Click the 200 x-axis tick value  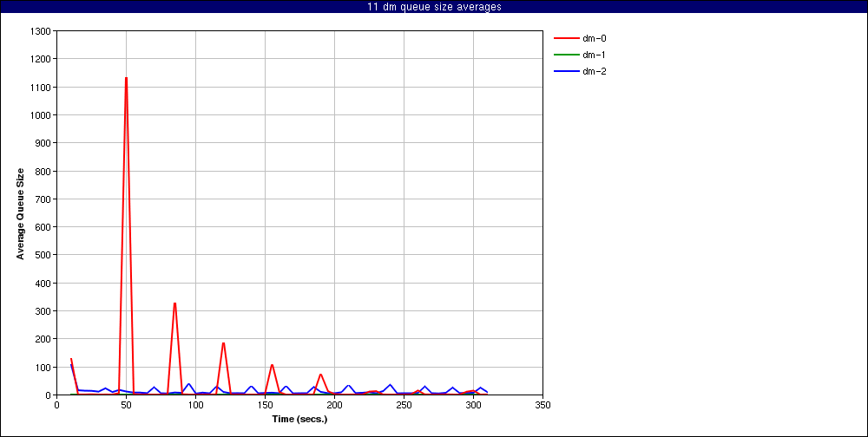(334, 405)
